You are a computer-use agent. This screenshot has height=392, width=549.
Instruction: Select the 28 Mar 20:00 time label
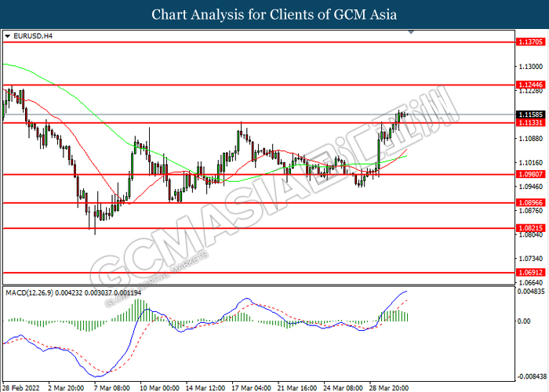pyautogui.click(x=389, y=388)
